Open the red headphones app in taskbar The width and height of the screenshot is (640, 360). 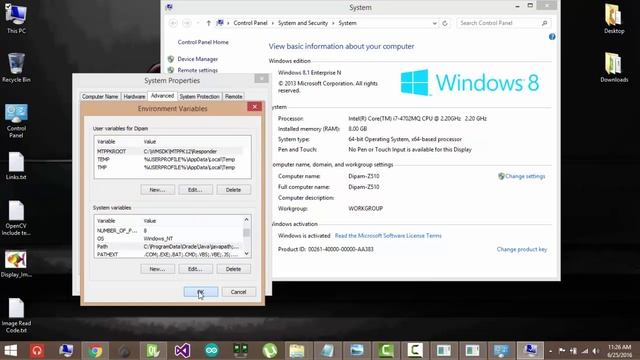click(x=37, y=351)
